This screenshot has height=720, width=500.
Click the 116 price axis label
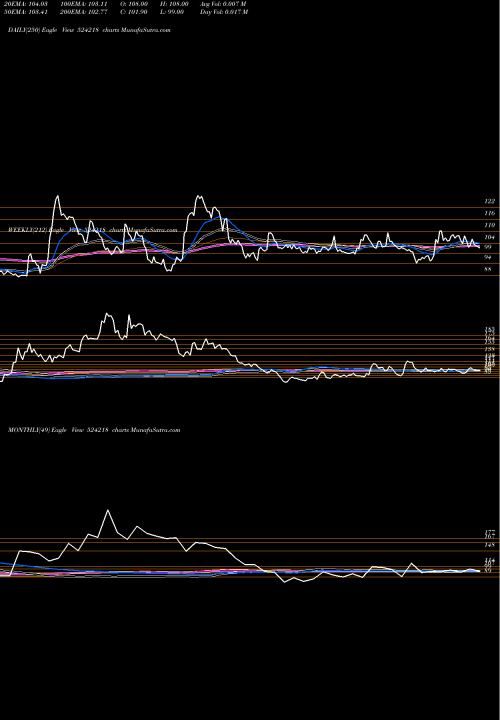(x=489, y=214)
